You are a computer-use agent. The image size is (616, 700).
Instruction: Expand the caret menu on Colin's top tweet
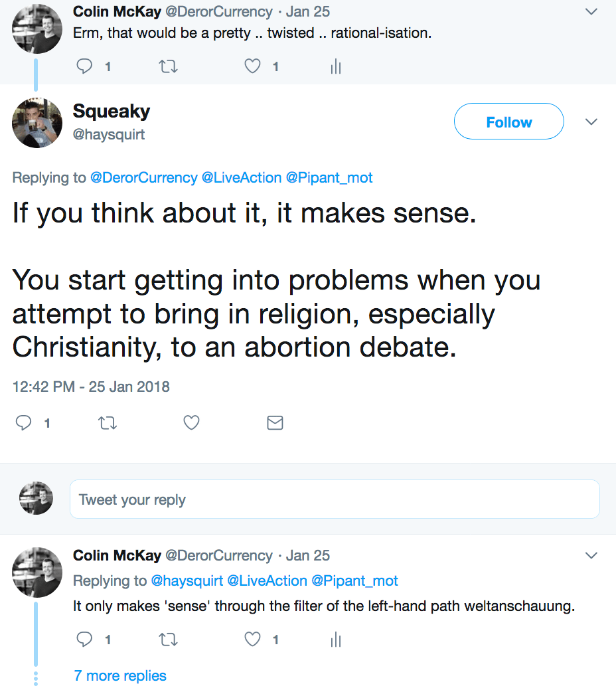pyautogui.click(x=591, y=11)
